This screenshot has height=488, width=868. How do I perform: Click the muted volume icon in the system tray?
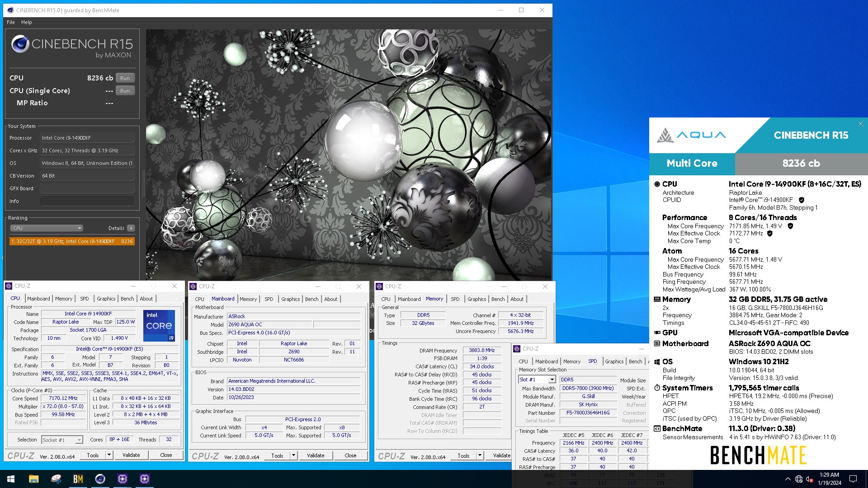coord(809,479)
